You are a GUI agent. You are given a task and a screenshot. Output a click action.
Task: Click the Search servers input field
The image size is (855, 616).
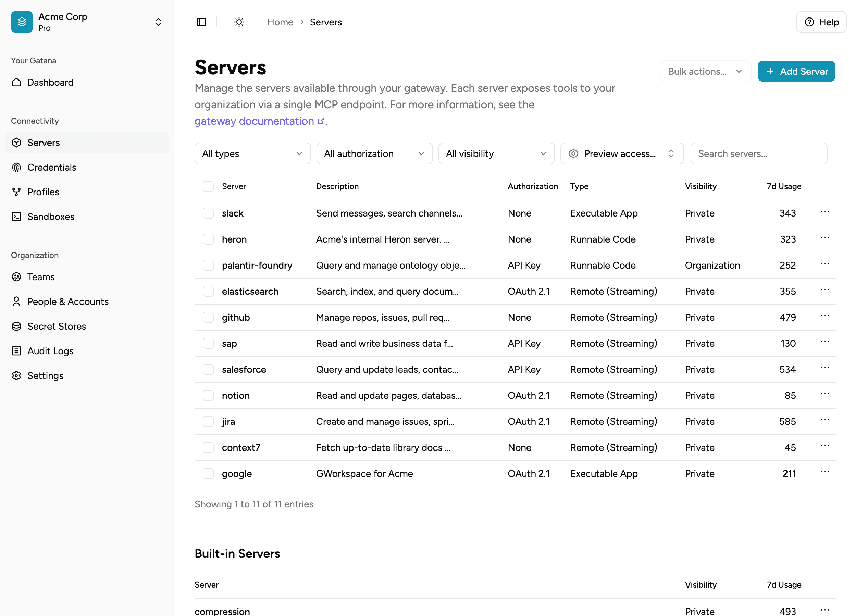[758, 153]
